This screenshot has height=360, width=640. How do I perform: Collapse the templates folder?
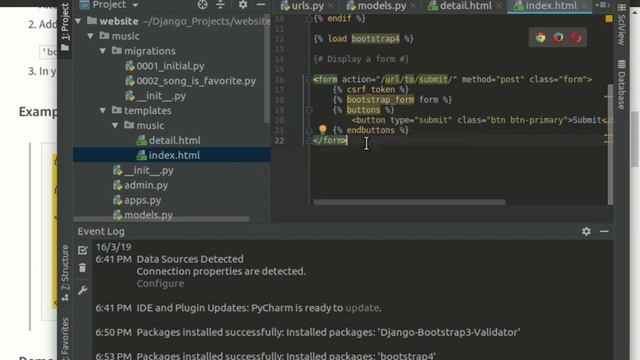coord(103,111)
